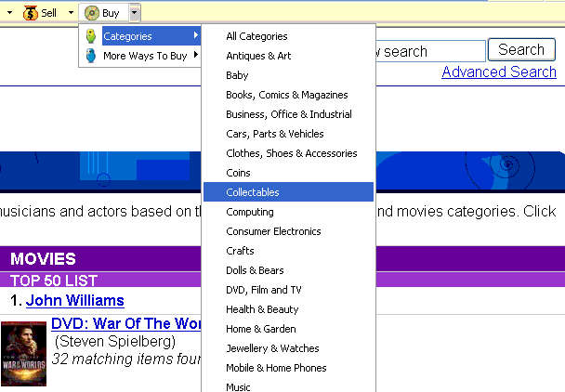The height and width of the screenshot is (392, 565).
Task: Open the DVD: War Of The Worlds link
Action: coord(126,323)
